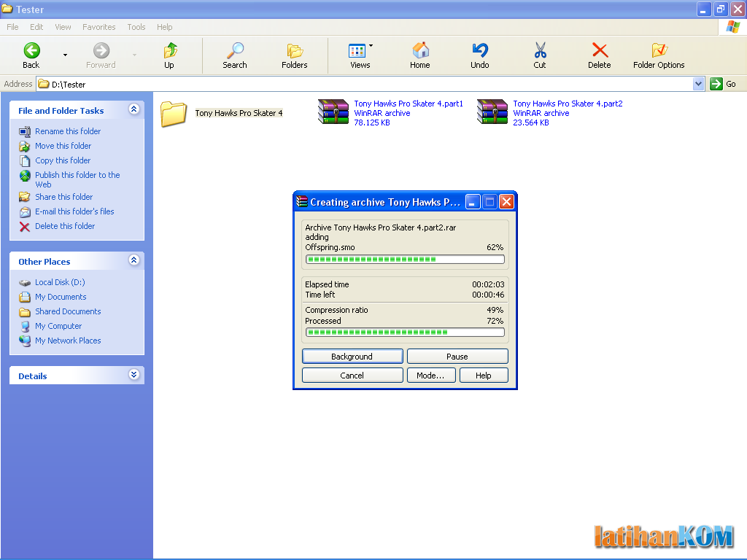Viewport: 747px width, 560px height.
Task: Open My Network Places link
Action: coord(68,341)
